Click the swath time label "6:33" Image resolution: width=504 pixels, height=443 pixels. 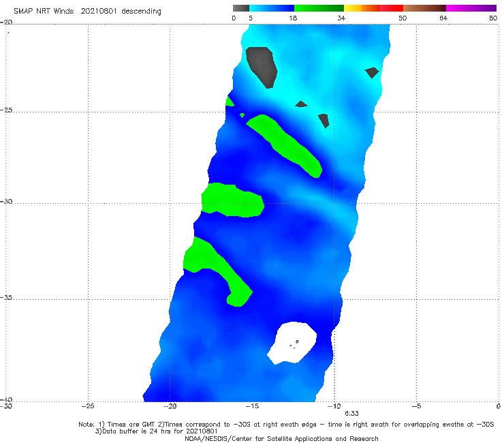[x=351, y=414]
